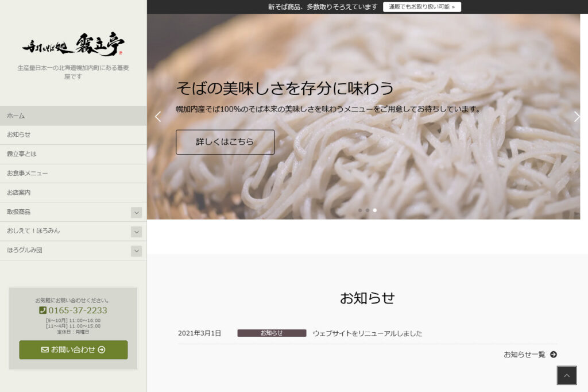Click the 詳しくはこちら button
Viewport: 588px width, 392px height.
pyautogui.click(x=225, y=142)
